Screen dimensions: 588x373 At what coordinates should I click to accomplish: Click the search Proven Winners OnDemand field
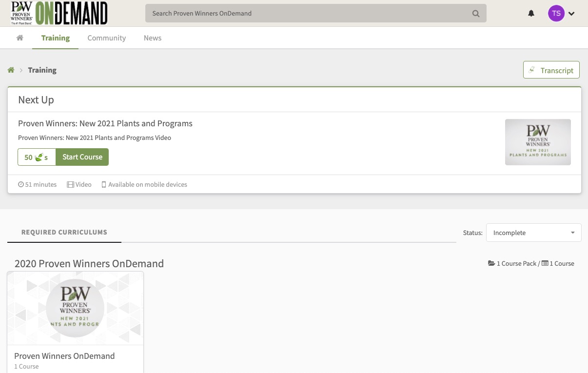pyautogui.click(x=307, y=14)
